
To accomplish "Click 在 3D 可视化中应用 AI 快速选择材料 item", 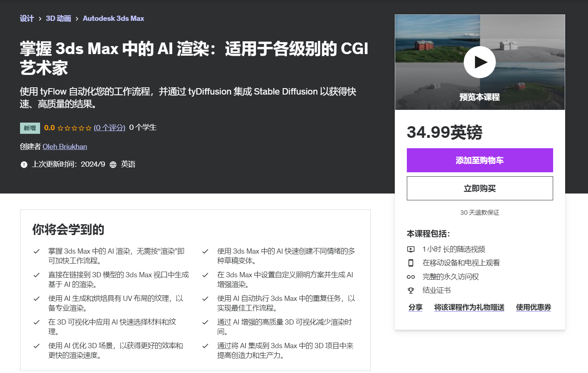I will [x=112, y=327].
